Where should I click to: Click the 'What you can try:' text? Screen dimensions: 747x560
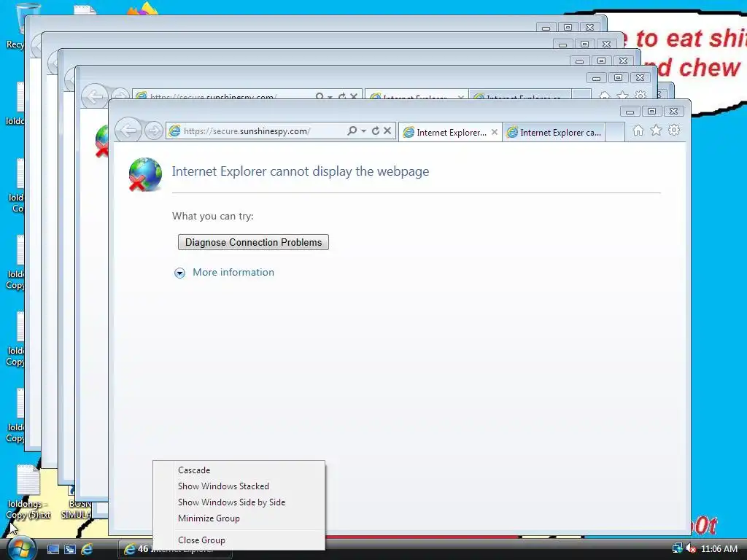pos(212,216)
